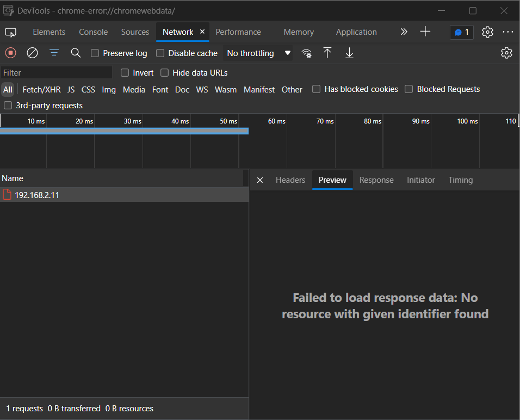Stop recording network log

pyautogui.click(x=11, y=53)
